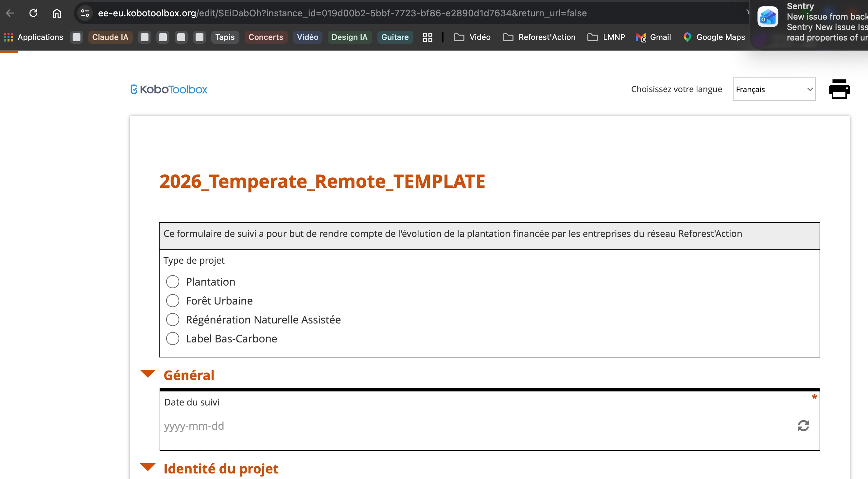Click the Date du suivi input field
The width and height of the screenshot is (868, 479).
pyautogui.click(x=472, y=425)
